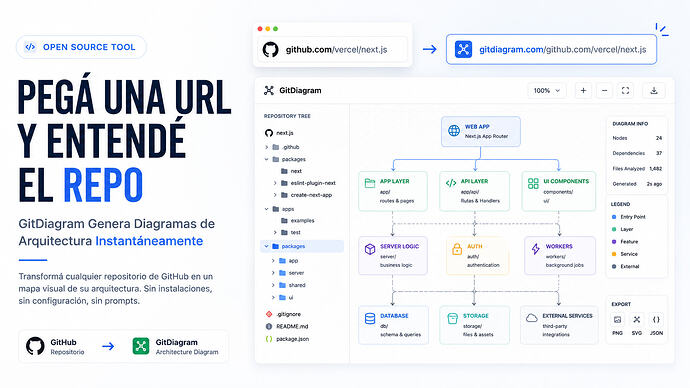Screen dimensions: 690x388
Task: Click the zoom out minus icon
Action: (x=604, y=91)
